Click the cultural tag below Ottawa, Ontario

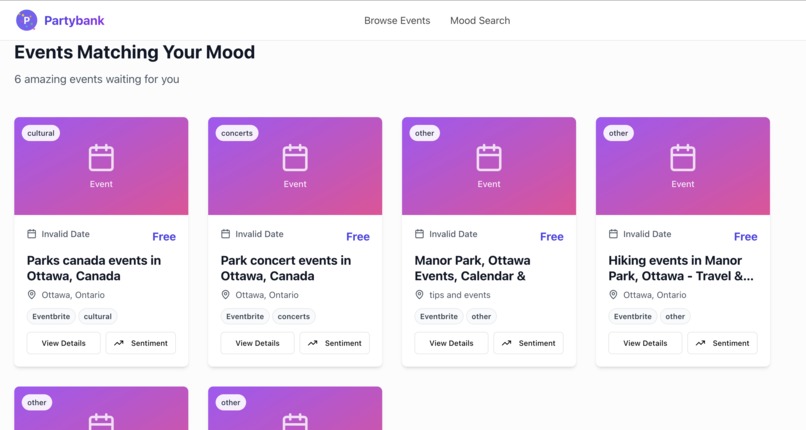click(x=98, y=316)
